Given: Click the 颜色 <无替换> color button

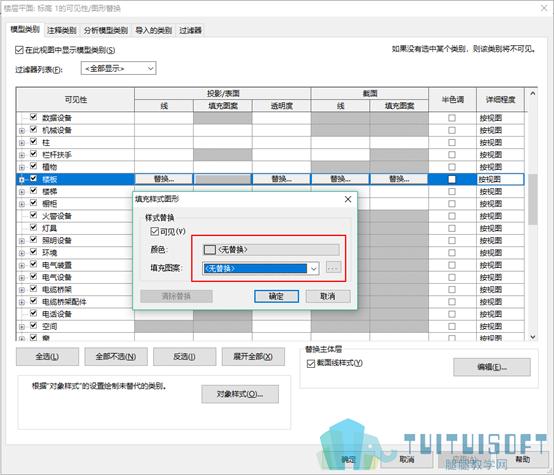Looking at the screenshot, I should tap(271, 250).
